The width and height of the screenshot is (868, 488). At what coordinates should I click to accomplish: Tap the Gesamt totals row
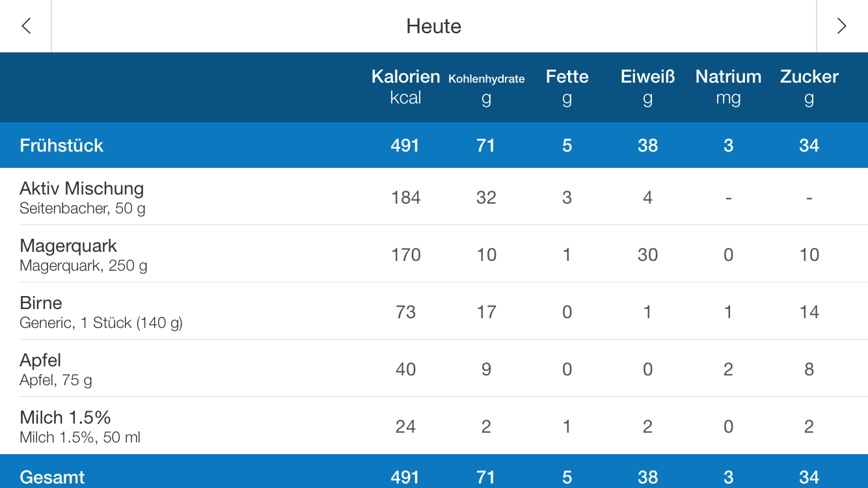tap(52, 476)
